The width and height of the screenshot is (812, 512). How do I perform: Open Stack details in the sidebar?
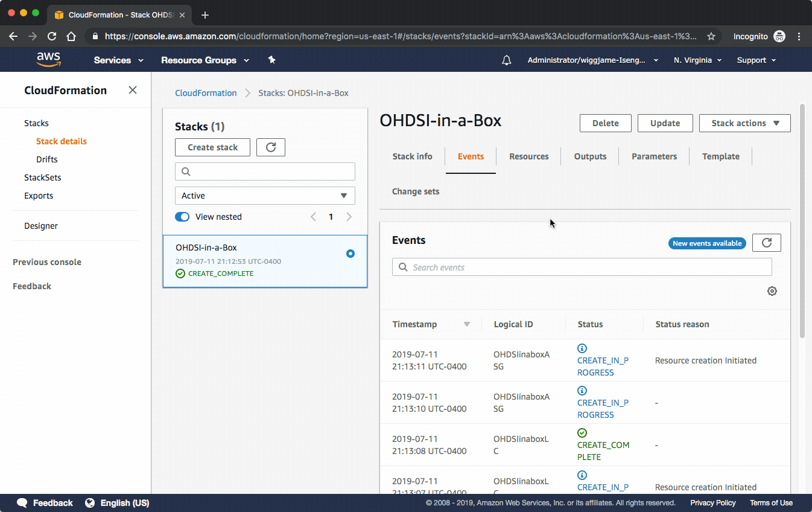click(x=62, y=141)
